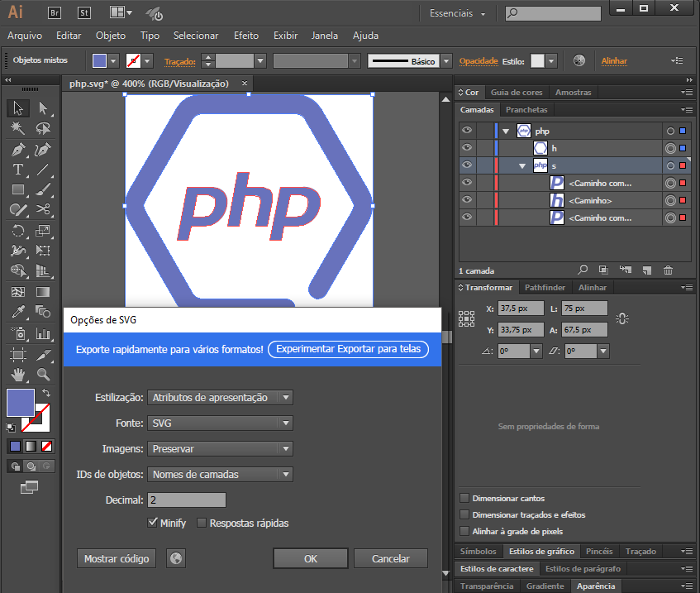
Task: Select the Line Segment tool
Action: [43, 170]
